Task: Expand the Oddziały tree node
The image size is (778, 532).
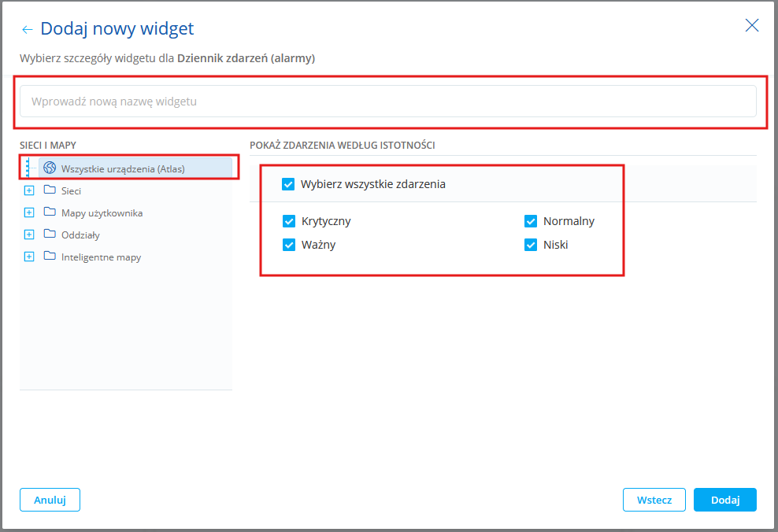Action: coord(29,235)
